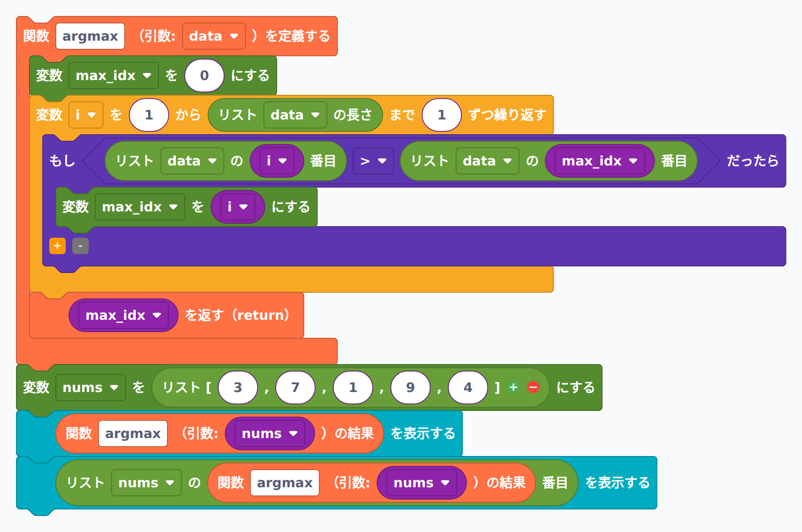
Task: Edit the argmax name in the function definition
Action: pos(90,36)
